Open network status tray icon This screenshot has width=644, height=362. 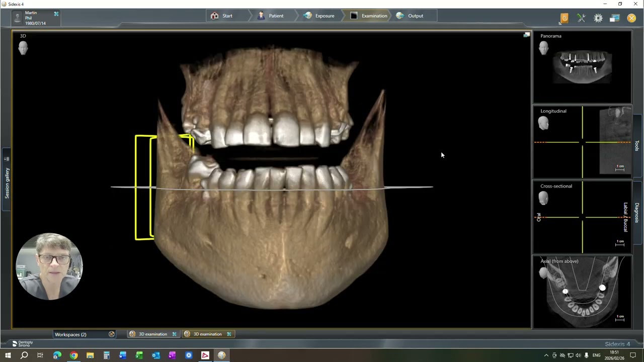point(571,355)
